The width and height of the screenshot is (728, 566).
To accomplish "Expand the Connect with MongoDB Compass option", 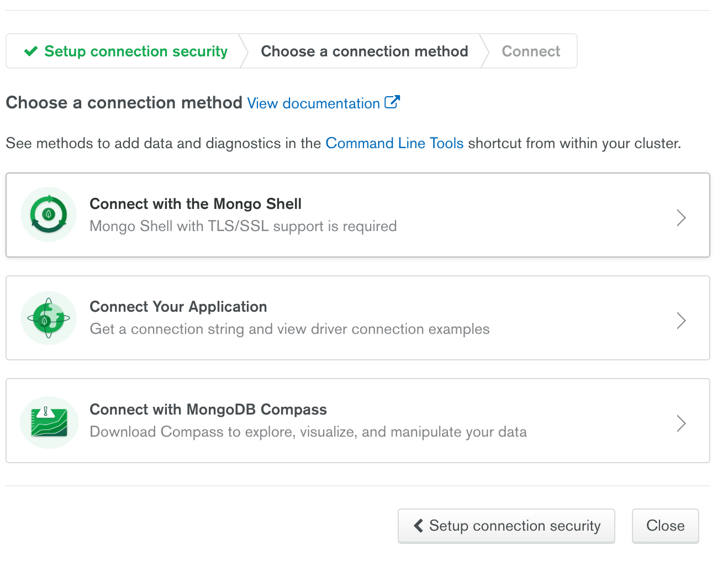I will coord(681,423).
